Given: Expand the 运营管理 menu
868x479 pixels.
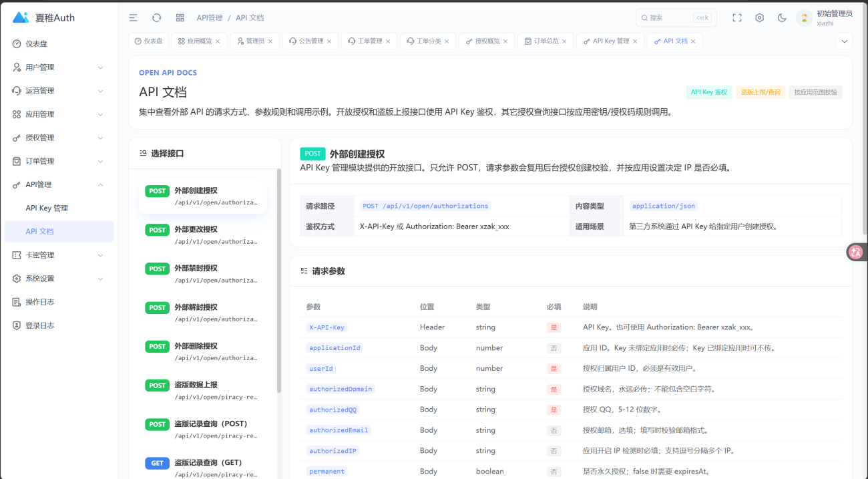Looking at the screenshot, I should pos(59,91).
